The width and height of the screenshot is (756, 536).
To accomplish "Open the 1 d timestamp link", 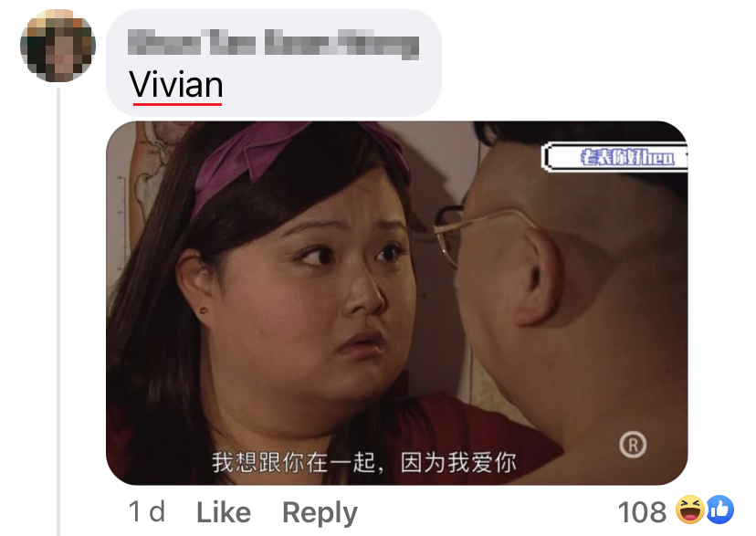I will (147, 511).
